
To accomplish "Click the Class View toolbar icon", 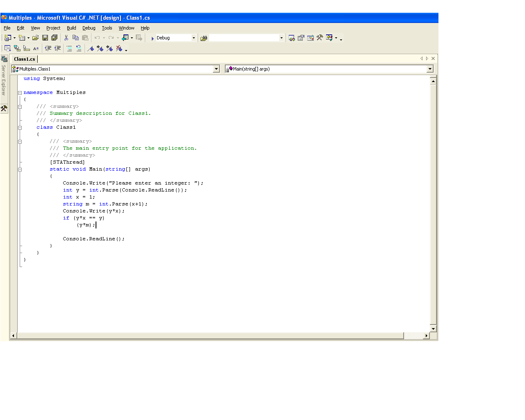I will [x=329, y=38].
